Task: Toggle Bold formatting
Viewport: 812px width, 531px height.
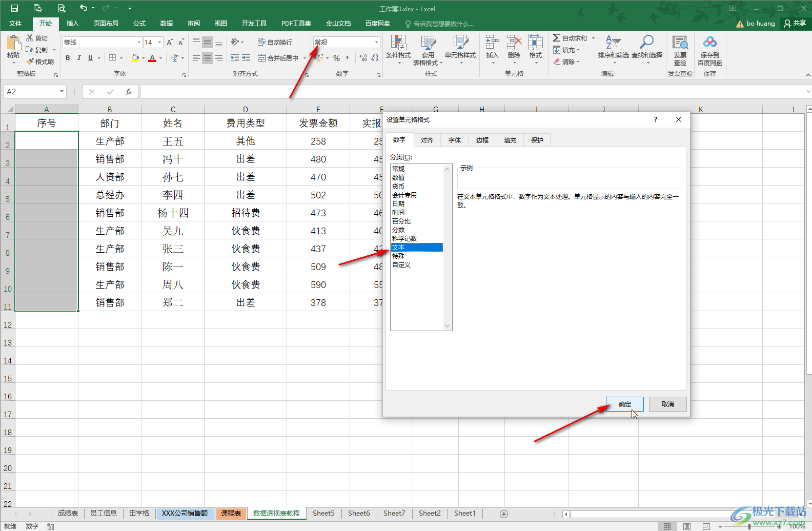Action: (68, 58)
